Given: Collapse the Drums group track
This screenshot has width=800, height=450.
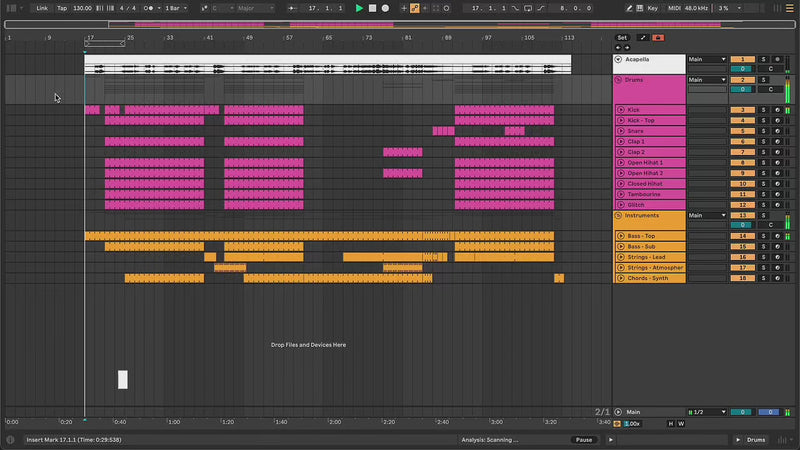Looking at the screenshot, I should tap(619, 79).
